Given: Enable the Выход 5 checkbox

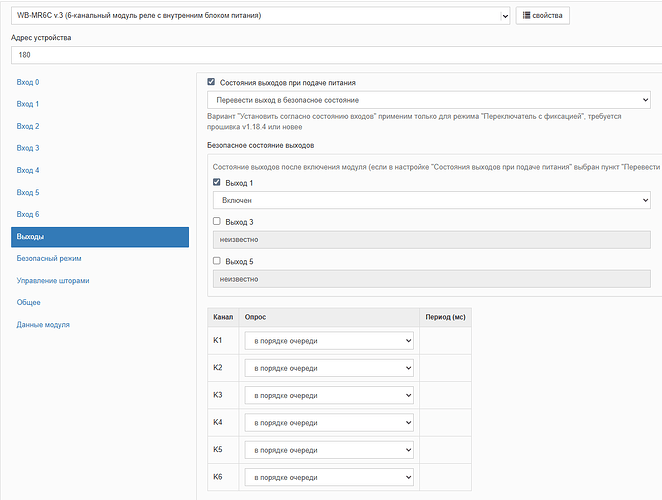Looking at the screenshot, I should click(x=218, y=261).
